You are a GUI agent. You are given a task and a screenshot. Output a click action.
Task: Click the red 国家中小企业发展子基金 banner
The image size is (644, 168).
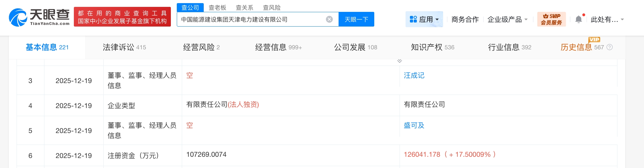coord(122,17)
